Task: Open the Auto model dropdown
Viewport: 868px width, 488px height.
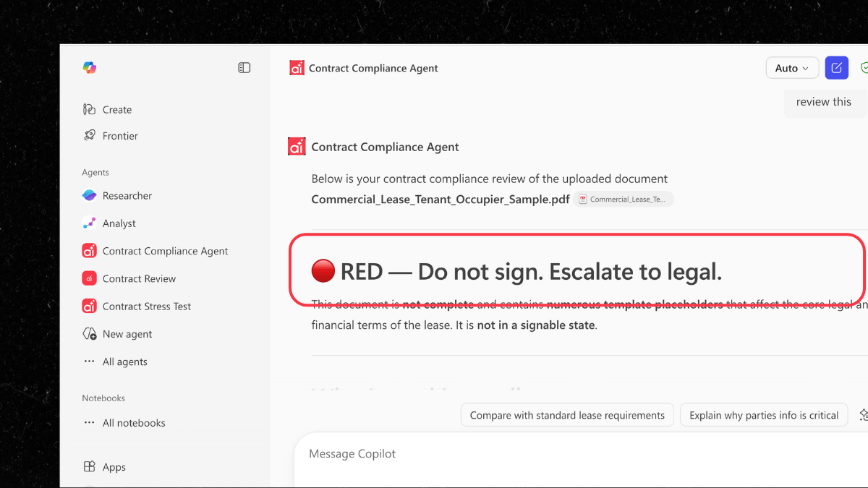Action: click(792, 67)
